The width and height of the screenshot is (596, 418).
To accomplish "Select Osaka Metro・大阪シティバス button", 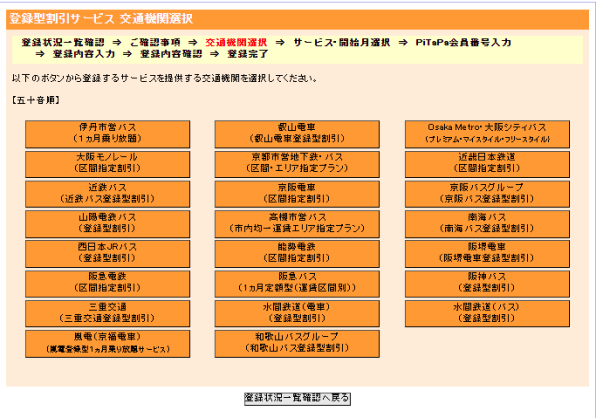I will point(487,134).
